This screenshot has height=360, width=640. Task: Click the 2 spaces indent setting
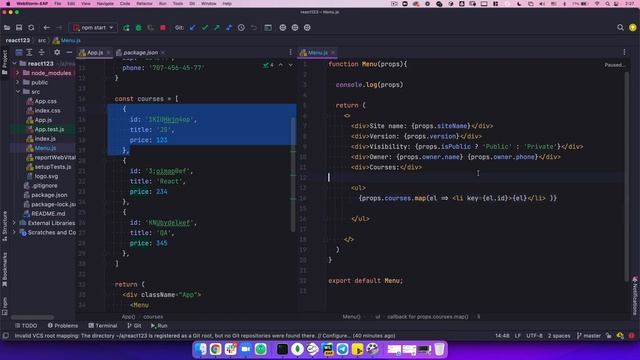click(559, 336)
